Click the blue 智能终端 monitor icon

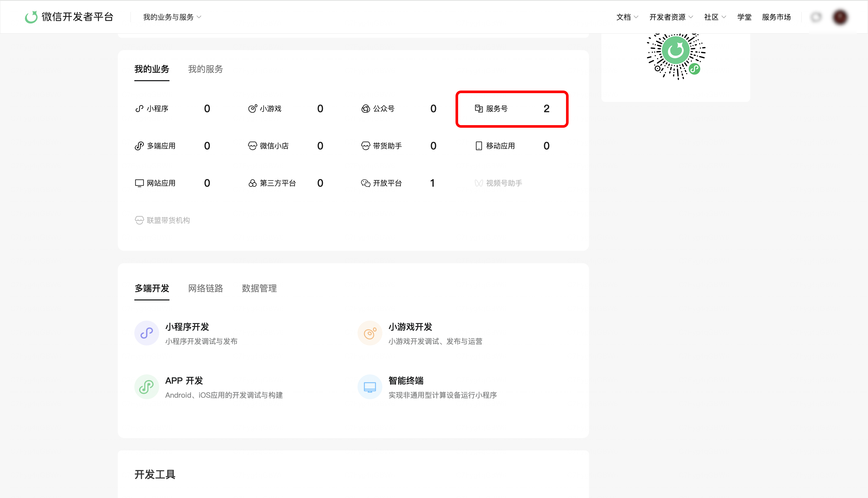click(370, 387)
